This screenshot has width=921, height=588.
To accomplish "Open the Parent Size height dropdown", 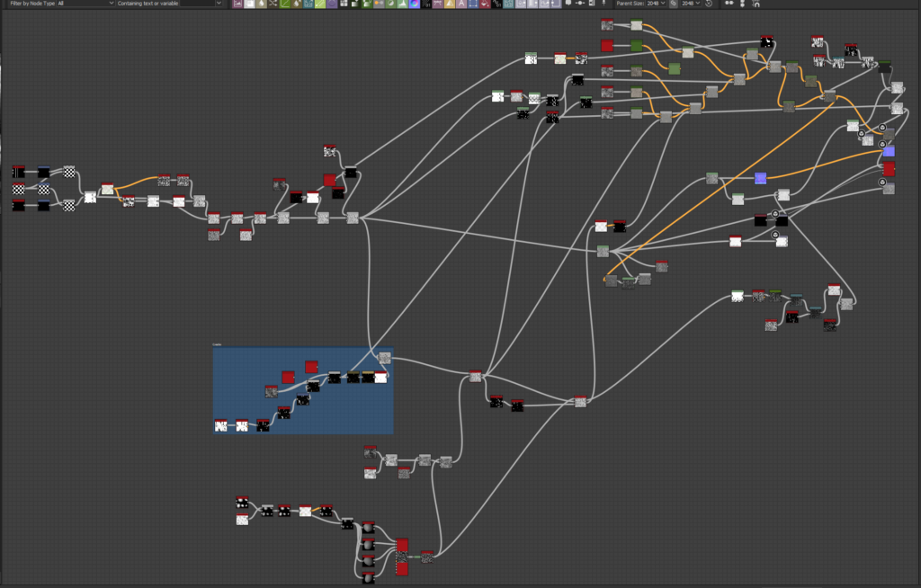I will [691, 4].
